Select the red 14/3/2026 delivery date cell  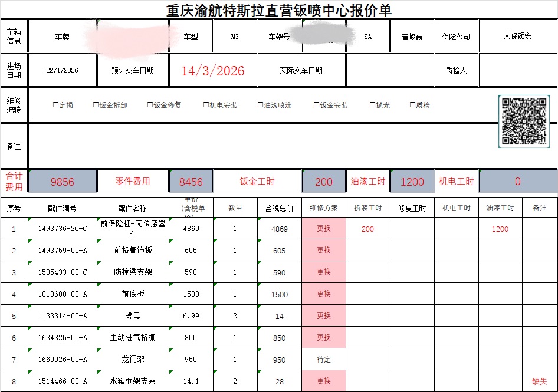tap(213, 71)
